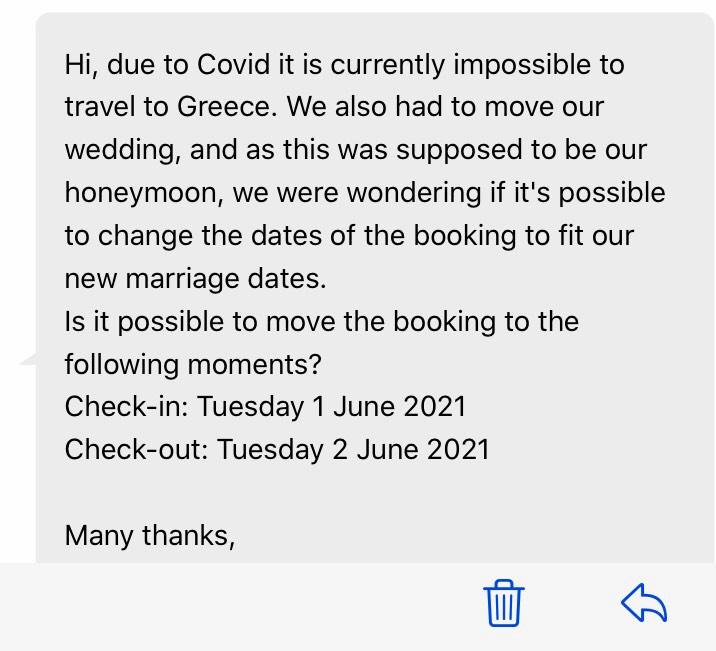Delete the message with the trash icon
Image resolution: width=716 pixels, height=651 pixels.
coord(503,603)
